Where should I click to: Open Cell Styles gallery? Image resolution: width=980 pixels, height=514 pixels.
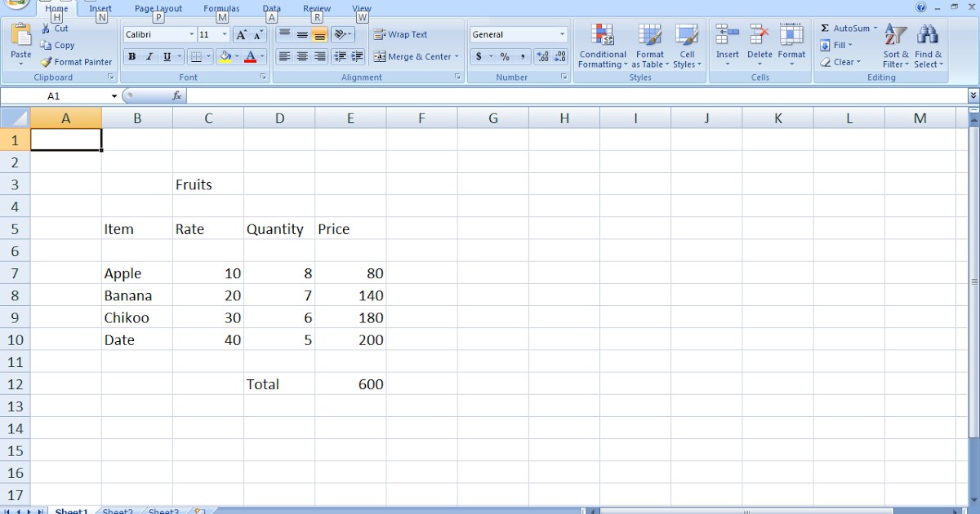[x=687, y=47]
